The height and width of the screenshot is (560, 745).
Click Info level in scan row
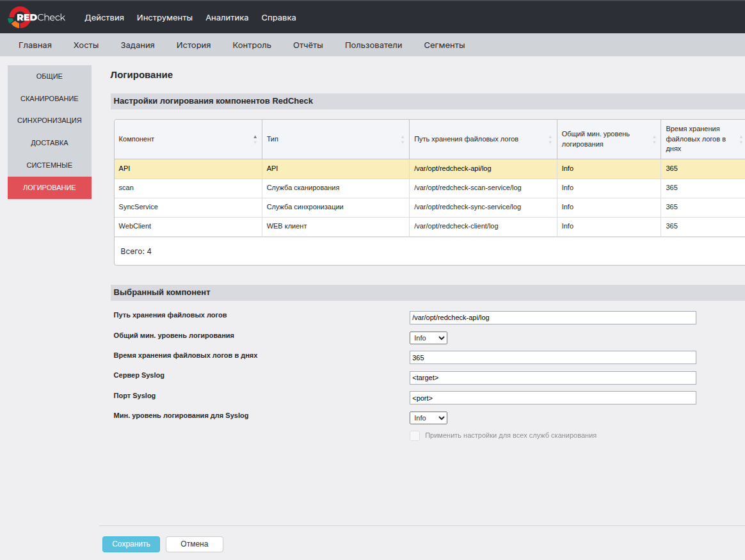click(x=567, y=188)
